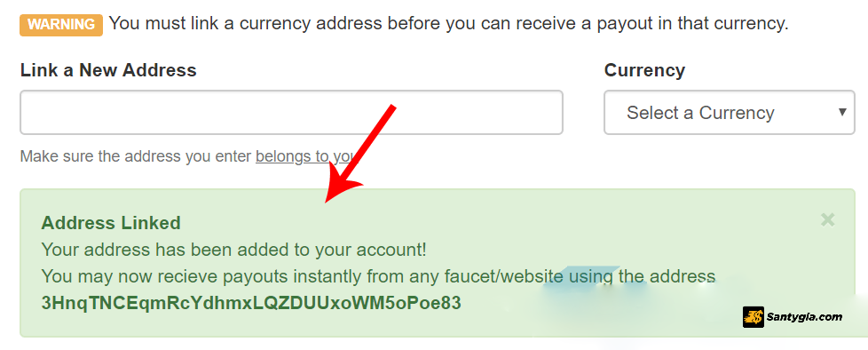Click 'Your address has been added' message
The width and height of the screenshot is (868, 350).
tap(234, 250)
